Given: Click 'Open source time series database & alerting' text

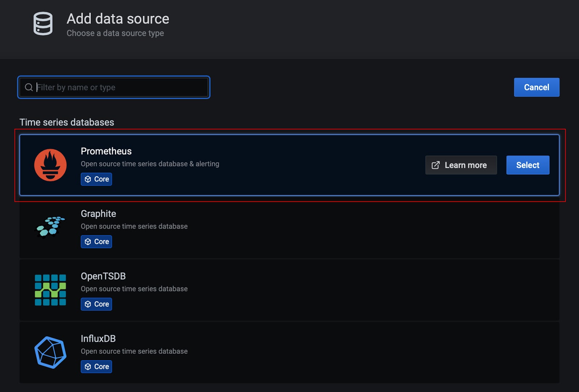Looking at the screenshot, I should coord(150,164).
